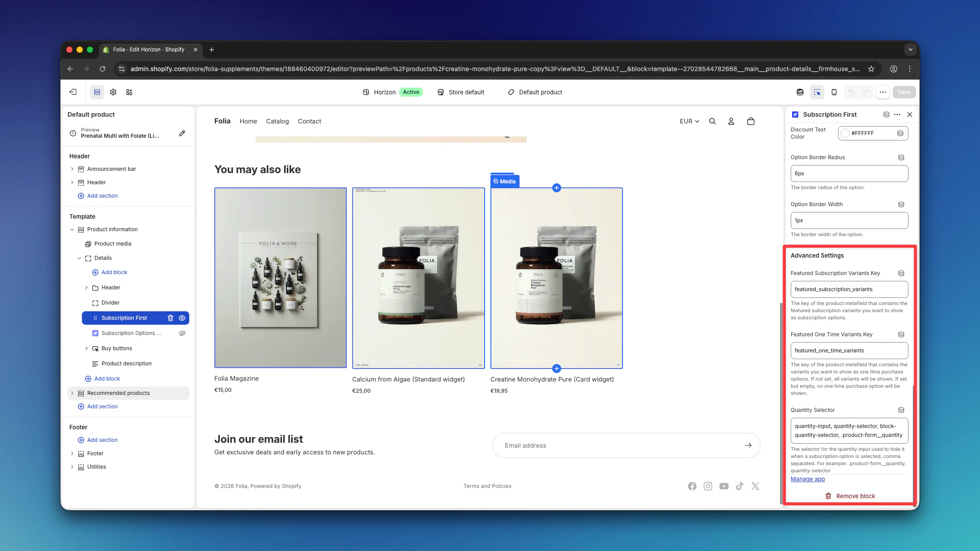Image resolution: width=980 pixels, height=551 pixels.
Task: Click the Folia Magazine product thumbnail
Action: [281, 278]
